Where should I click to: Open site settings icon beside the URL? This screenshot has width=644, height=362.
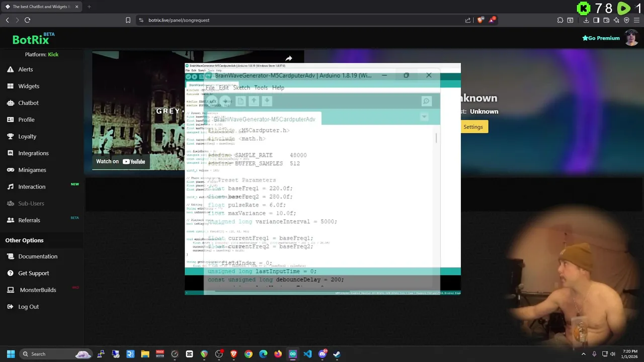pos(141,20)
